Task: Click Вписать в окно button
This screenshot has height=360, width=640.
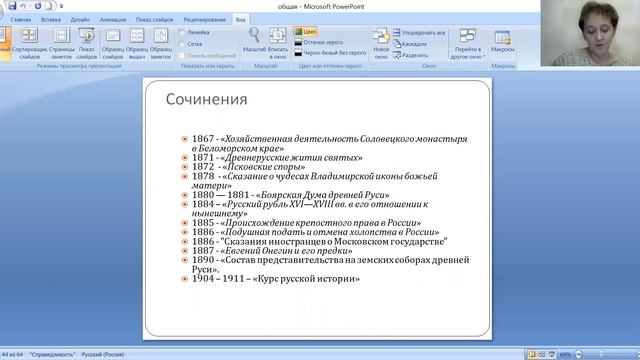Action: pyautogui.click(x=278, y=44)
